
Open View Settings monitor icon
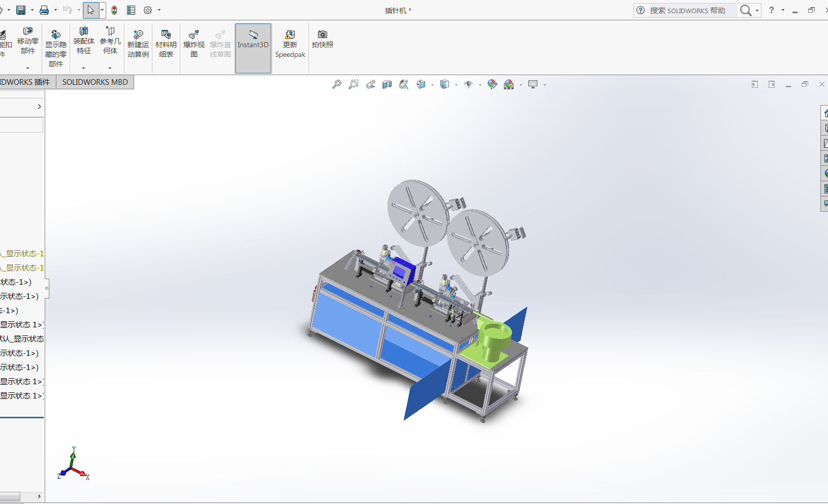[x=533, y=85]
